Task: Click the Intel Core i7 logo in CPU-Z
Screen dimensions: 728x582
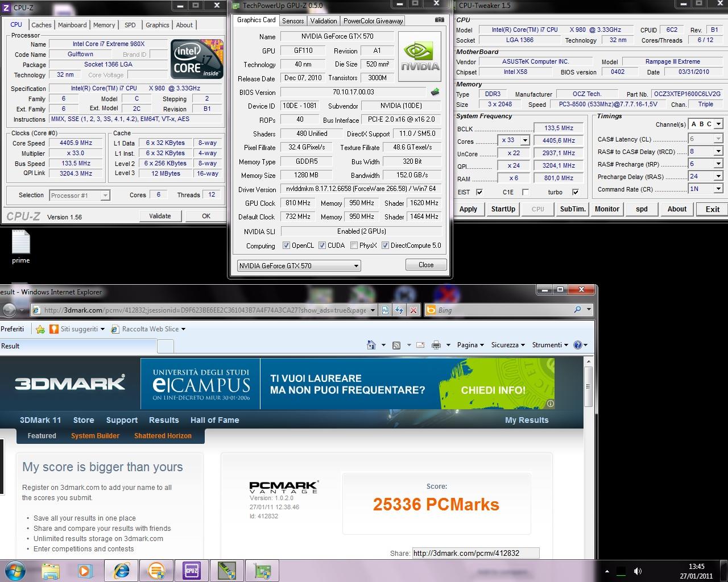Action: (x=197, y=59)
